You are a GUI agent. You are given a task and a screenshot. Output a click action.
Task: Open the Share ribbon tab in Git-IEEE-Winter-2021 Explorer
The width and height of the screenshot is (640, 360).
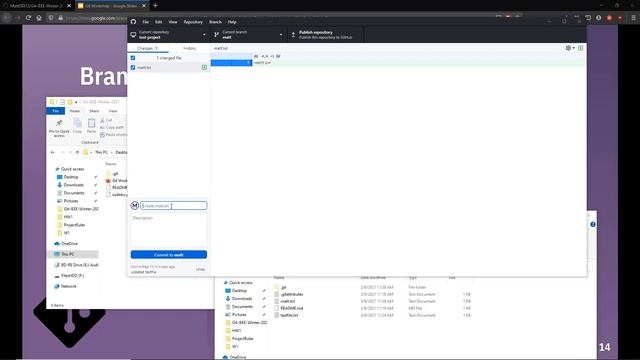(x=94, y=111)
